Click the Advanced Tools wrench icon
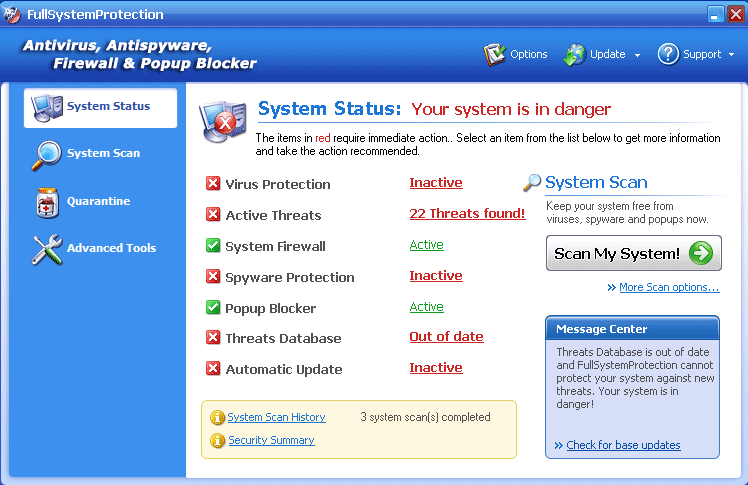 point(46,249)
